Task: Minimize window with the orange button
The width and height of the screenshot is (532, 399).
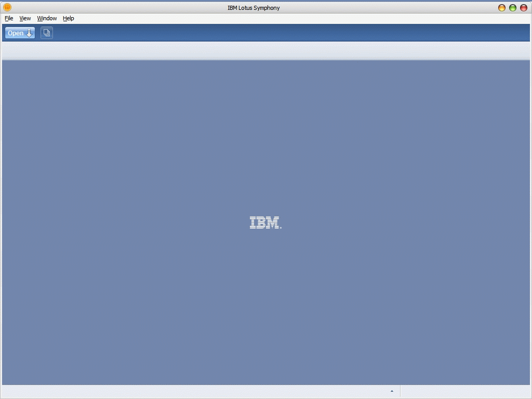Action: click(502, 8)
